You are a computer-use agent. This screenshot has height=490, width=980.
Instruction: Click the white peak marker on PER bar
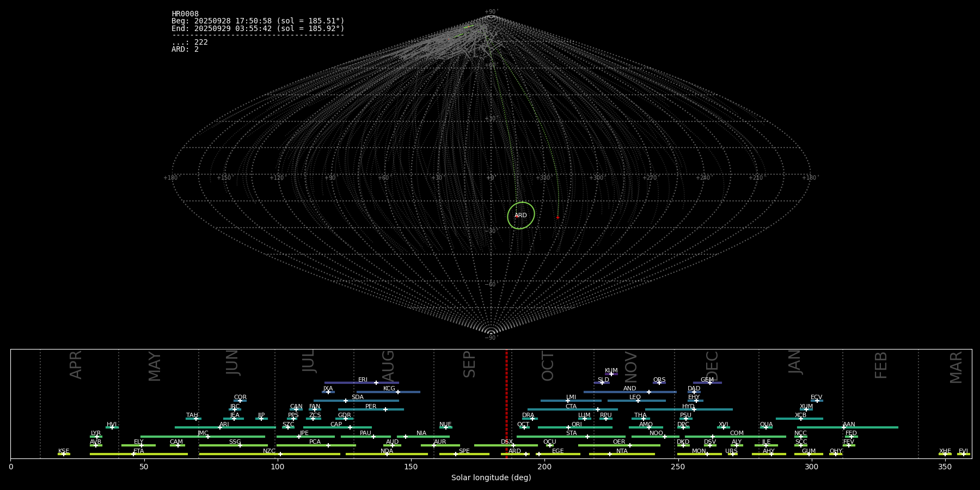385,409
